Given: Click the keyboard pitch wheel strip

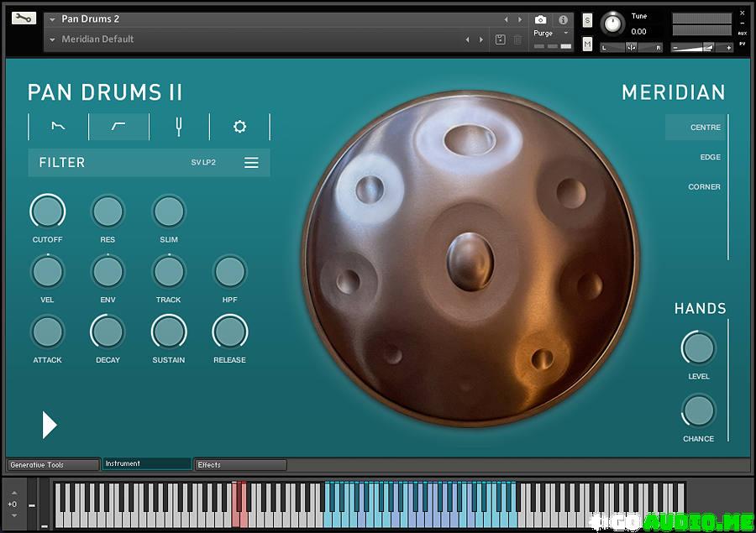Looking at the screenshot, I should pos(32,504).
